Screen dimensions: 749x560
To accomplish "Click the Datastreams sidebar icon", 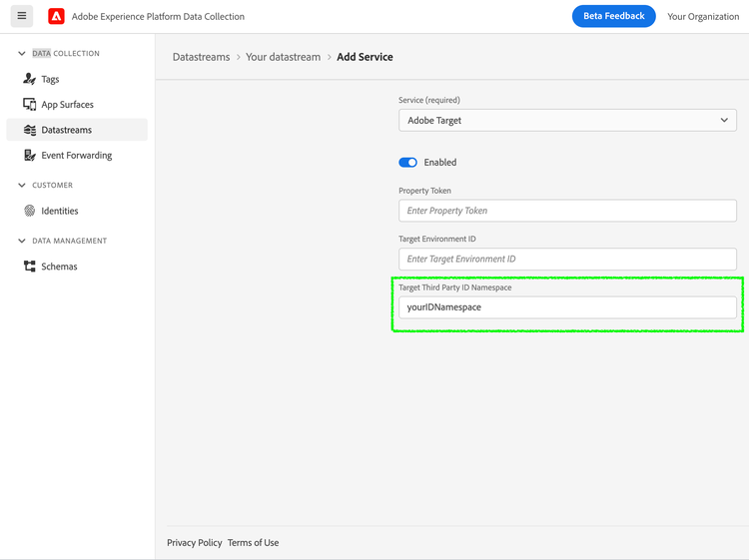I will coord(30,130).
